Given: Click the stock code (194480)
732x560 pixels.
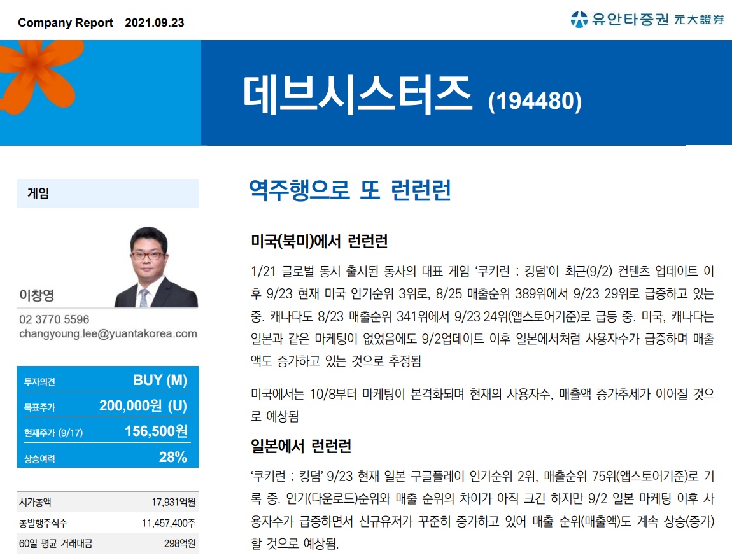Looking at the screenshot, I should [x=535, y=101].
